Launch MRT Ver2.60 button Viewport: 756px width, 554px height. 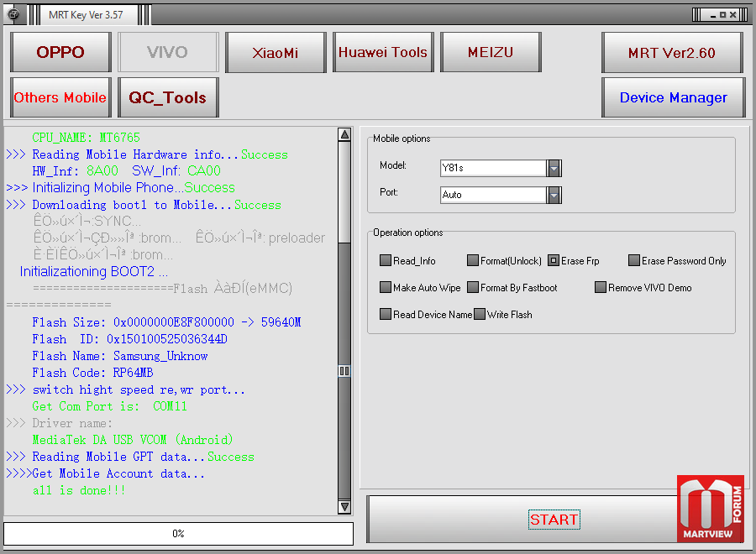672,52
